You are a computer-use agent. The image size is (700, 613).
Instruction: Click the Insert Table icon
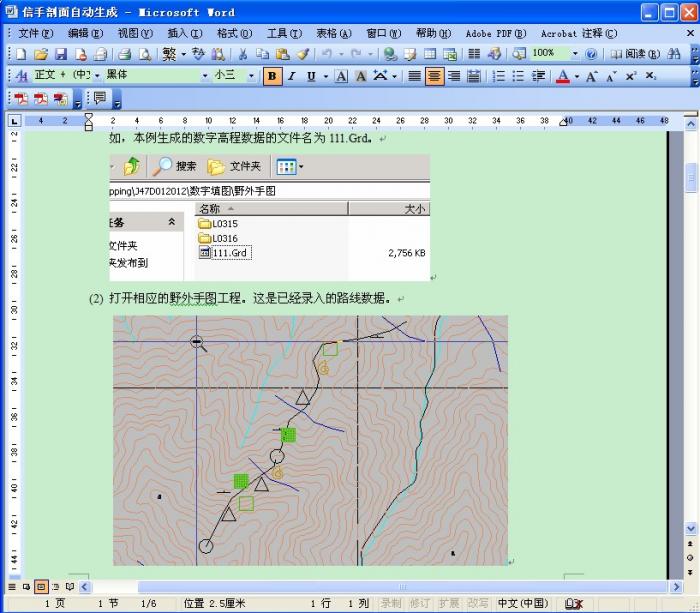(x=430, y=54)
